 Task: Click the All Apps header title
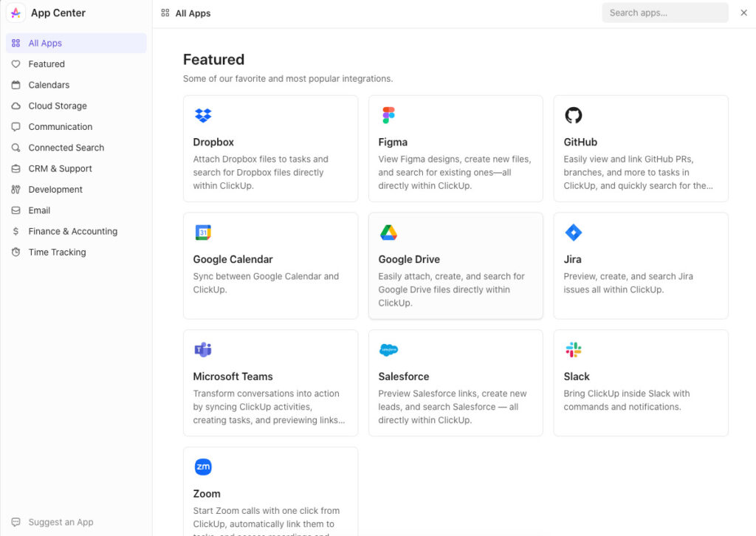tap(193, 13)
